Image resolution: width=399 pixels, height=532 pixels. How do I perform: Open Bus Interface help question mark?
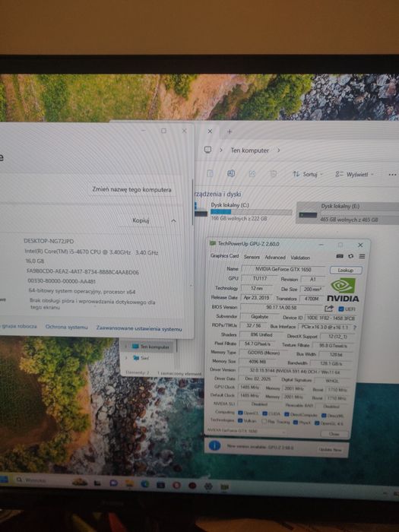(355, 328)
